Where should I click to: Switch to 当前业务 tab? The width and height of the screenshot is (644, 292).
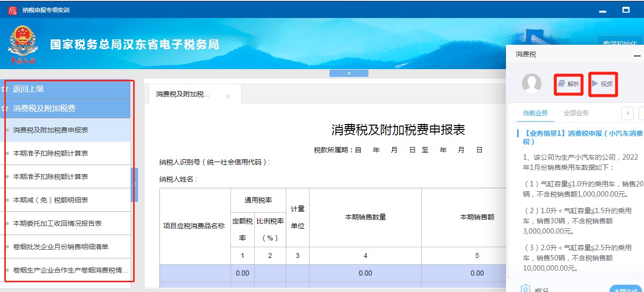pos(535,113)
